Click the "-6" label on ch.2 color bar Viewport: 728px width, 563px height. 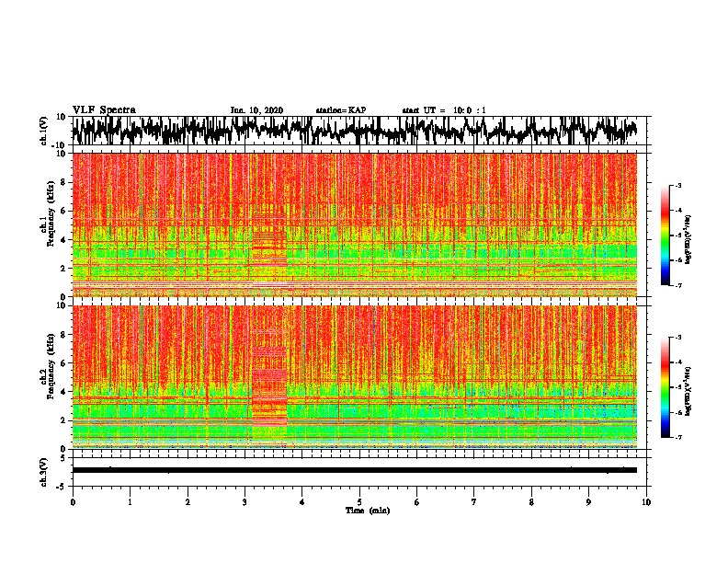point(678,412)
